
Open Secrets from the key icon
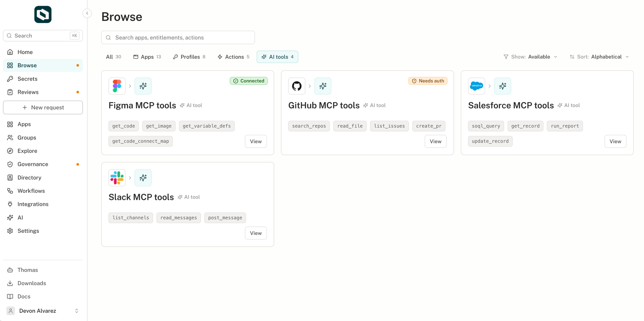click(10, 79)
